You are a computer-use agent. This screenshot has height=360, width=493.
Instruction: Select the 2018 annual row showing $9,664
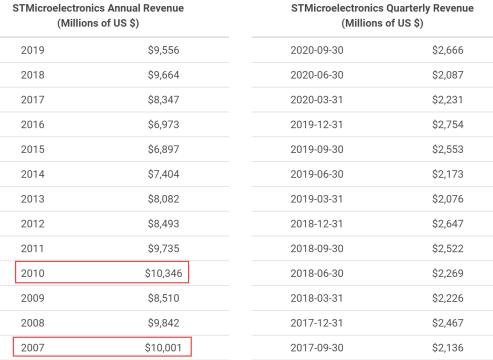pos(114,75)
